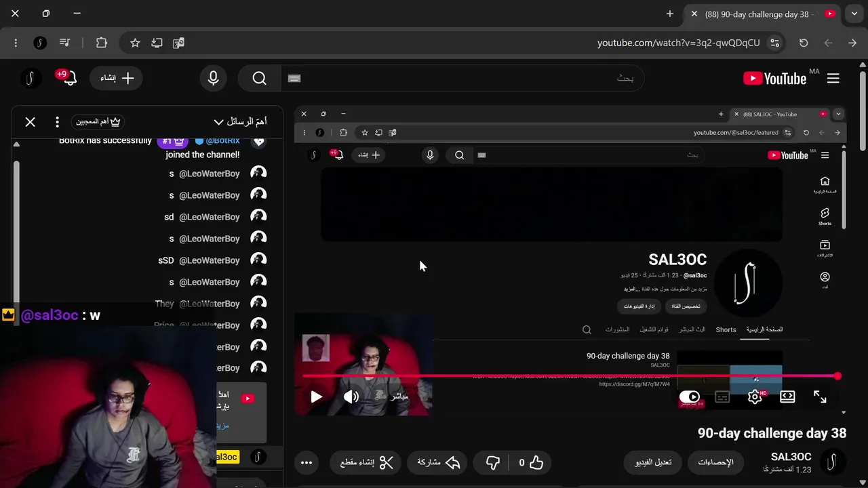Toggle subtitles/captions in the player
Image resolution: width=868 pixels, height=488 pixels.
(722, 397)
